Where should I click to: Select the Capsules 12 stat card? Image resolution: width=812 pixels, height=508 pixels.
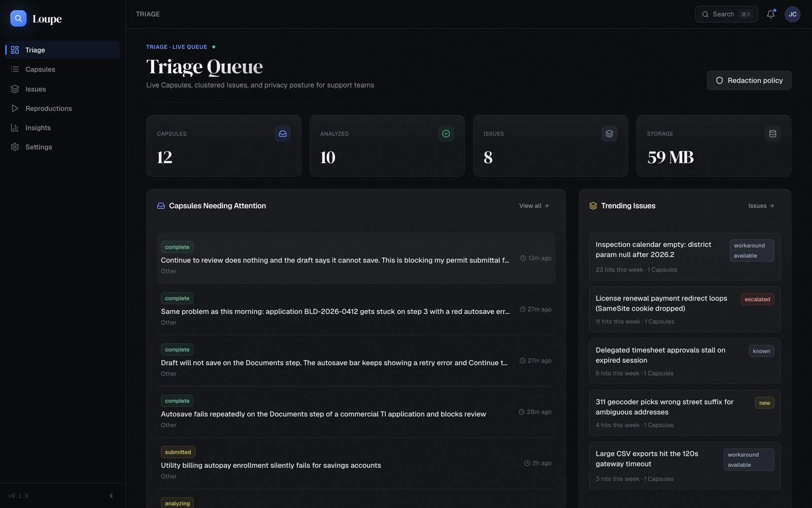[x=224, y=146]
